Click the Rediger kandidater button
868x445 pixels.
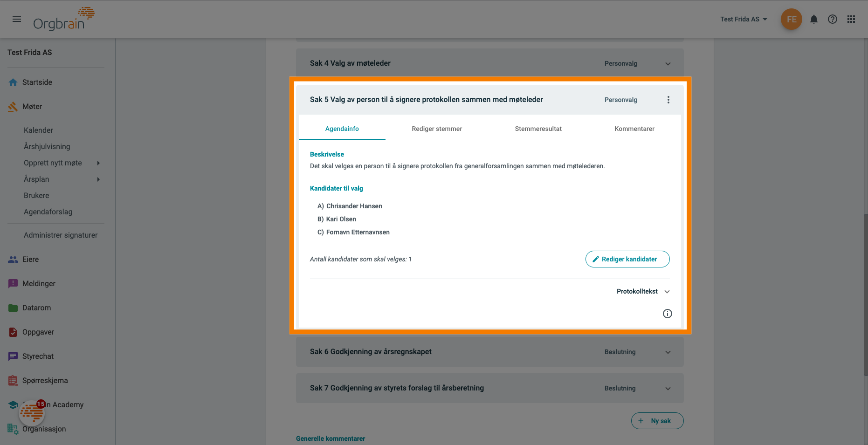click(x=627, y=259)
